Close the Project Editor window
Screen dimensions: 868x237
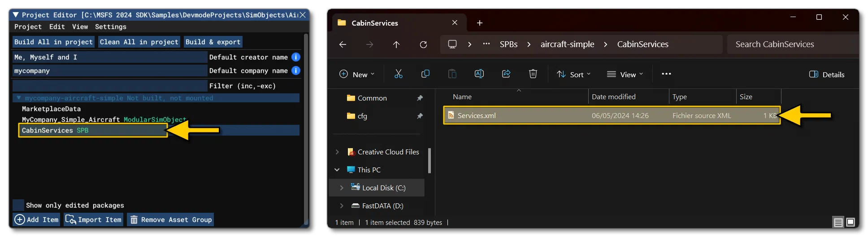(303, 15)
